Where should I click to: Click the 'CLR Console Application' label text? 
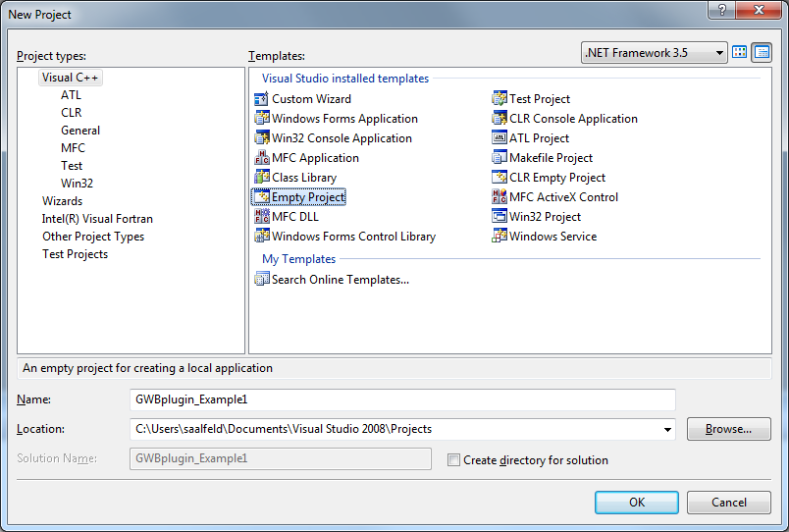pyautogui.click(x=573, y=119)
